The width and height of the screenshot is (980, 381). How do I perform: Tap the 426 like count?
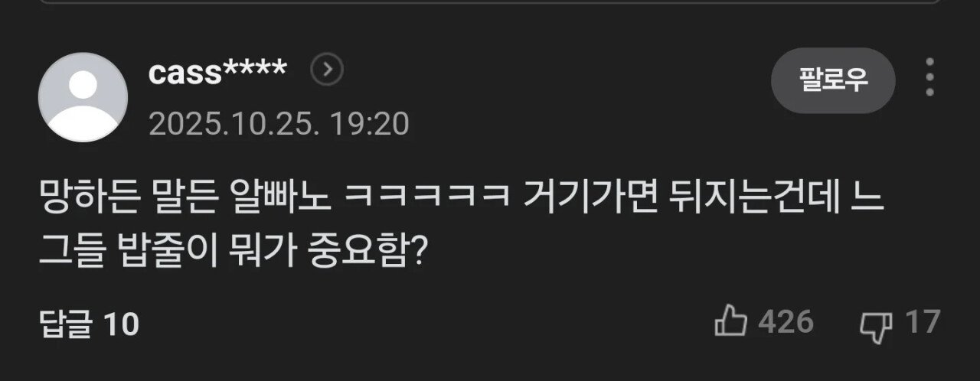click(x=786, y=323)
